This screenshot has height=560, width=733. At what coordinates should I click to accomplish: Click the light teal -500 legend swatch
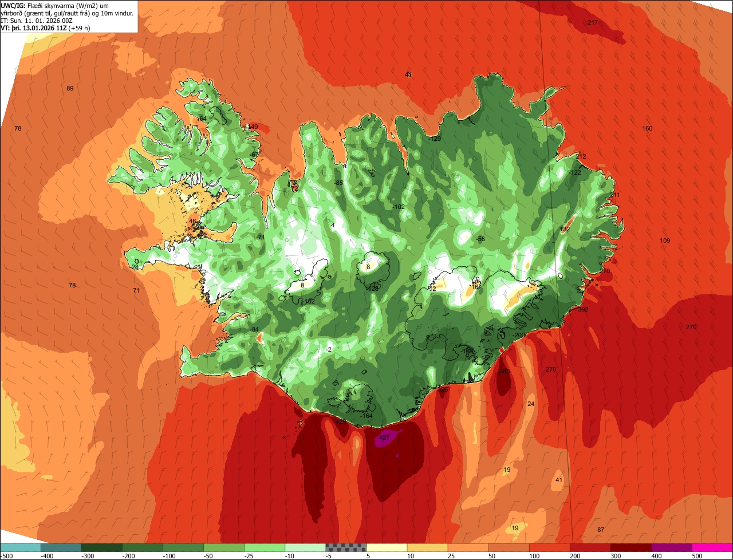21,547
